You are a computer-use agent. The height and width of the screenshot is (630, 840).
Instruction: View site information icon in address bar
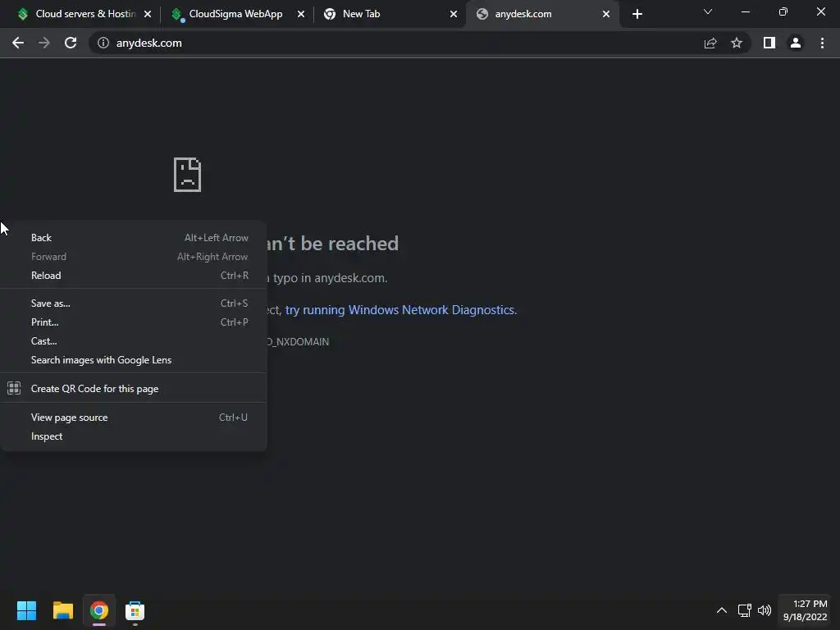tap(103, 43)
